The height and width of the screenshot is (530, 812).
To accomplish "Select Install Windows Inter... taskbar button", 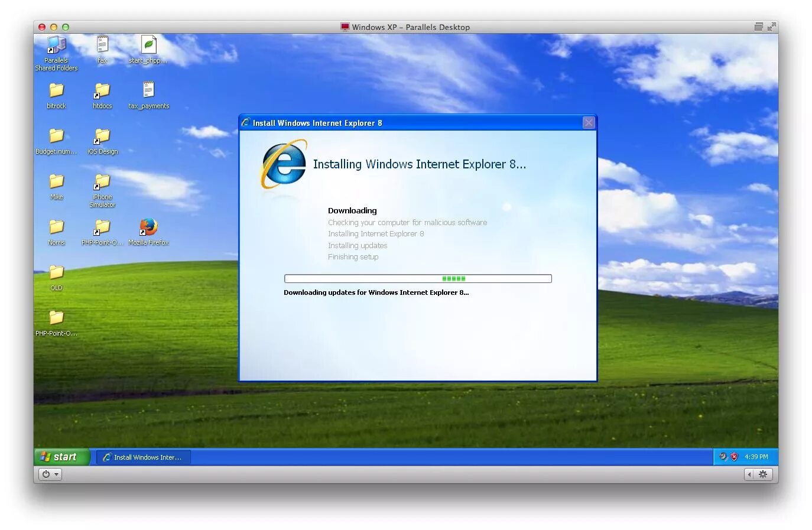I will coord(144,457).
